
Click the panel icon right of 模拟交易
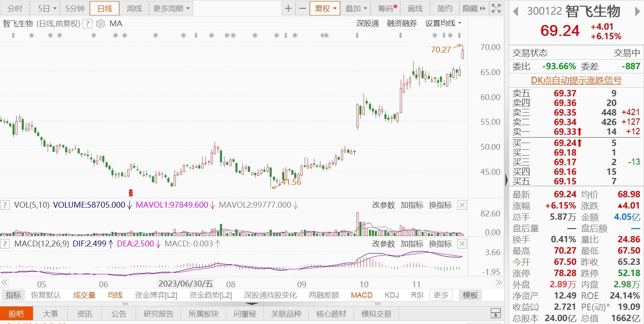click(495, 313)
